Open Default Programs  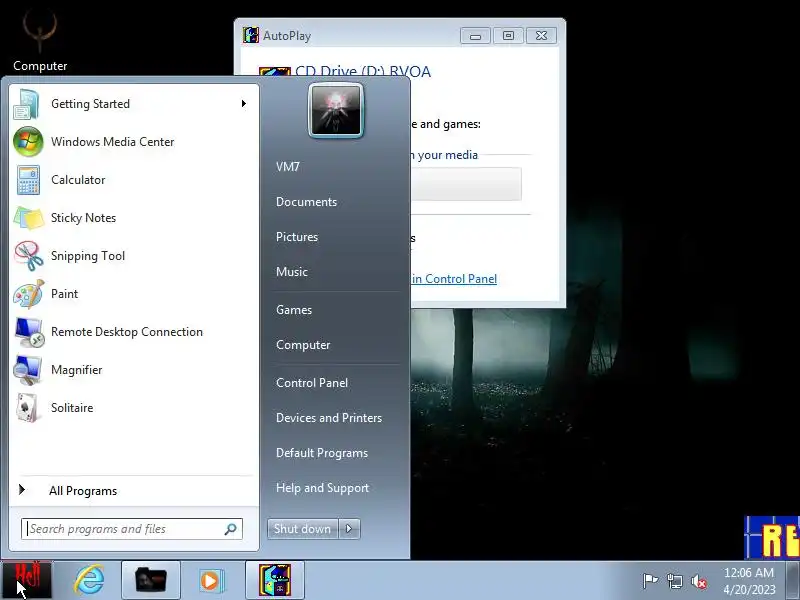pos(322,453)
